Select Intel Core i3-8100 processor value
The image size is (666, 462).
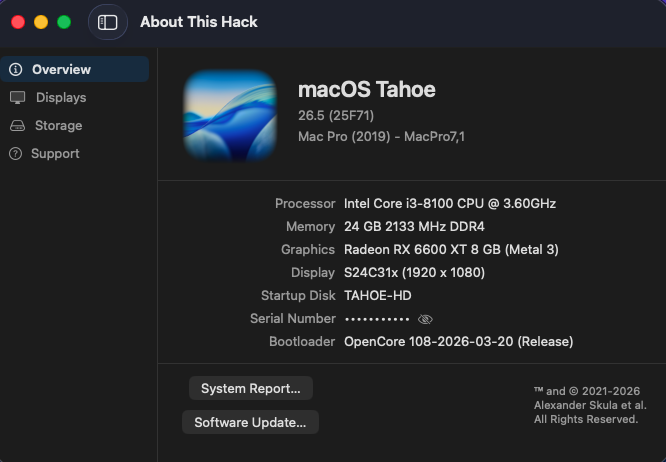[450, 203]
